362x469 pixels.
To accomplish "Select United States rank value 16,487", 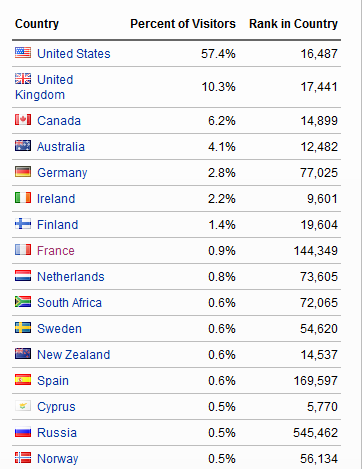I will pyautogui.click(x=319, y=54).
